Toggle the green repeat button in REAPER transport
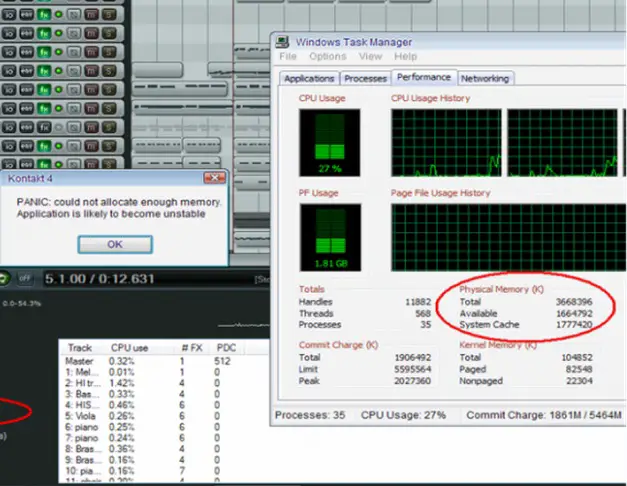Image resolution: width=627 pixels, height=486 pixels. tap(4, 278)
